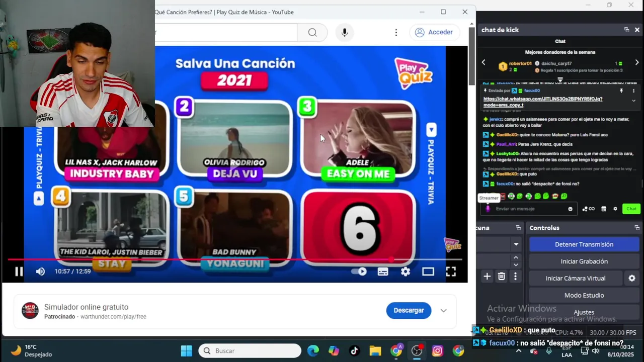
Task: Click the robertor01 top donor name
Action: coord(520,63)
